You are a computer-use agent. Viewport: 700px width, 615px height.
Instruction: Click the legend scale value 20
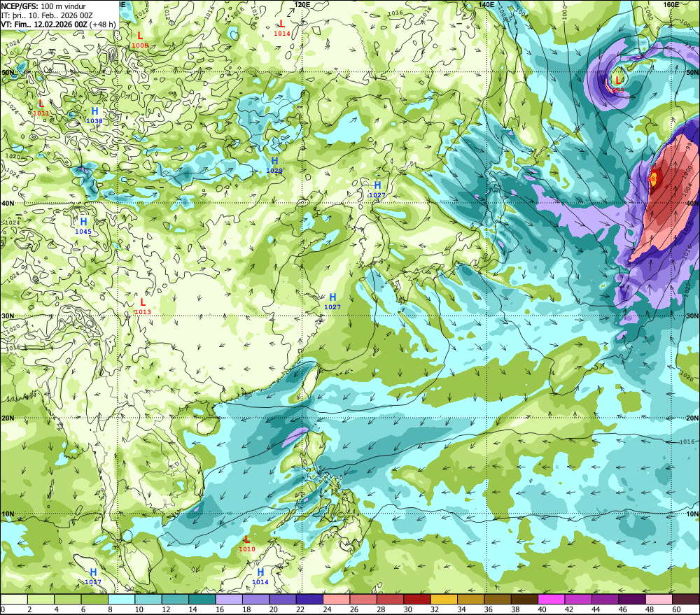pos(273,609)
